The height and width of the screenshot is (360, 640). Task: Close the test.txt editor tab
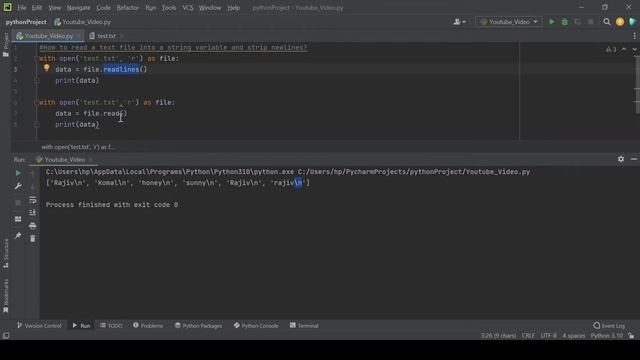[122, 36]
